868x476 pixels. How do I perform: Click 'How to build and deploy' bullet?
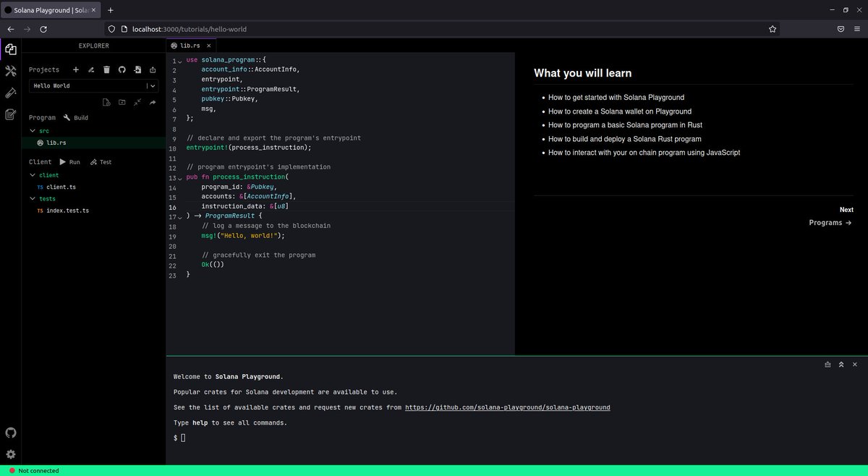(625, 139)
